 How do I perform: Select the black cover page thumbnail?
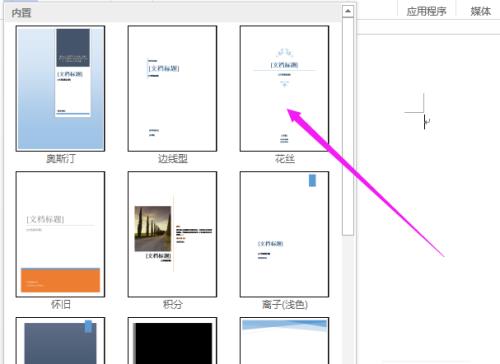(172, 341)
